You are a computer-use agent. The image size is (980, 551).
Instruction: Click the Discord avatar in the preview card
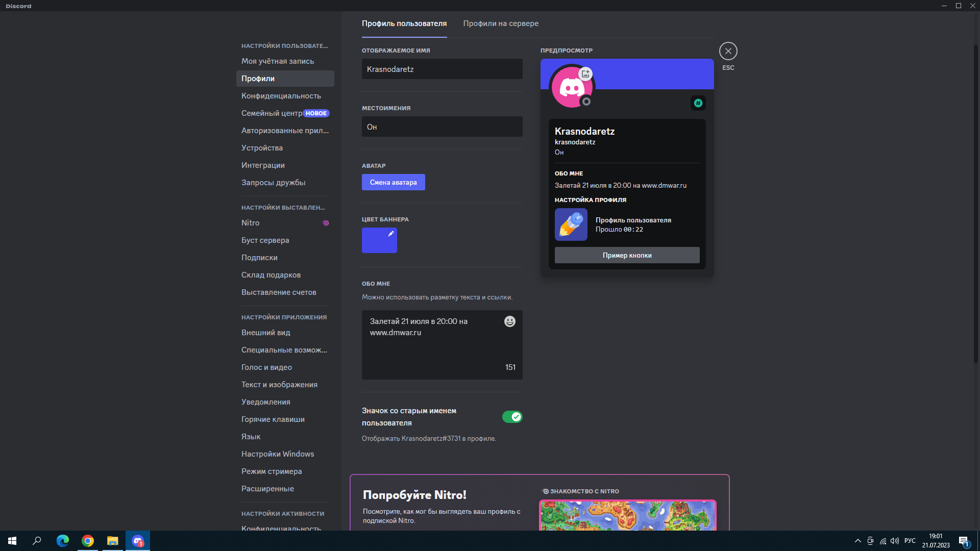point(572,87)
